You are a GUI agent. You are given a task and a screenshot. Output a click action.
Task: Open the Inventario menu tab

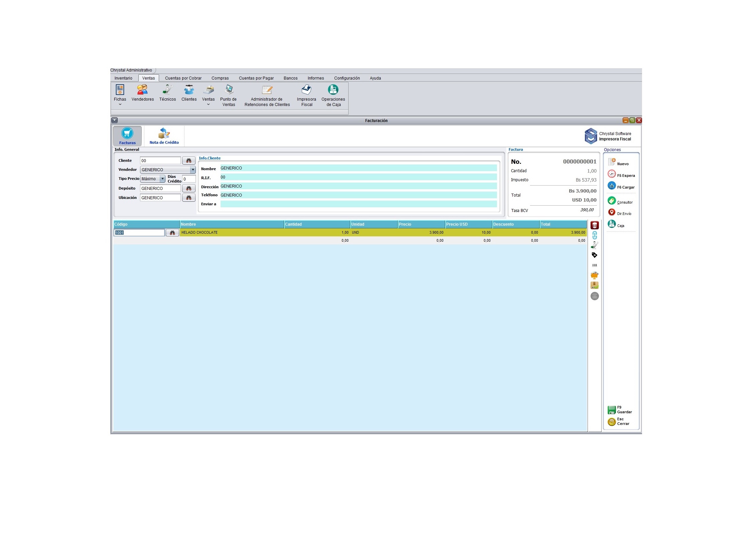(x=123, y=78)
